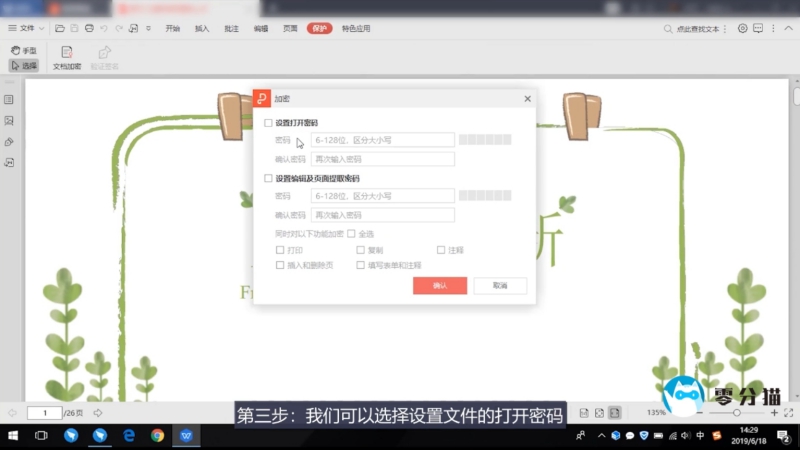This screenshot has width=800, height=450.
Task: Click the next page arrow in status bar
Action: [98, 412]
